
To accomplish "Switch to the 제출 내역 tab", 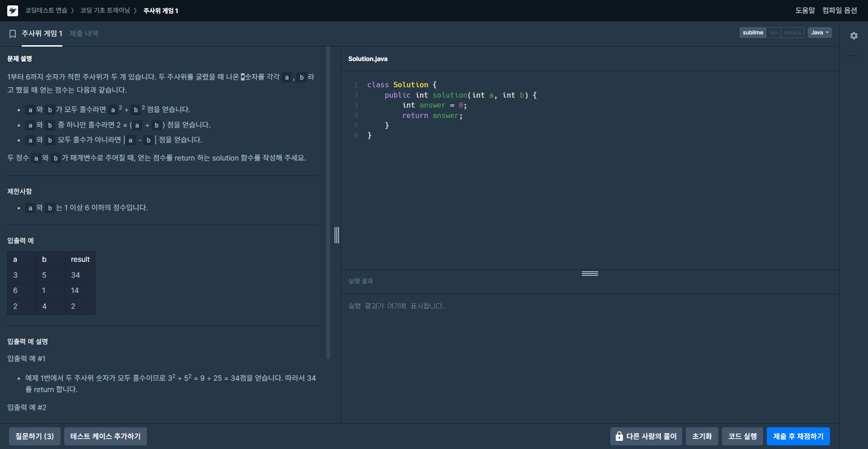I will pos(84,34).
